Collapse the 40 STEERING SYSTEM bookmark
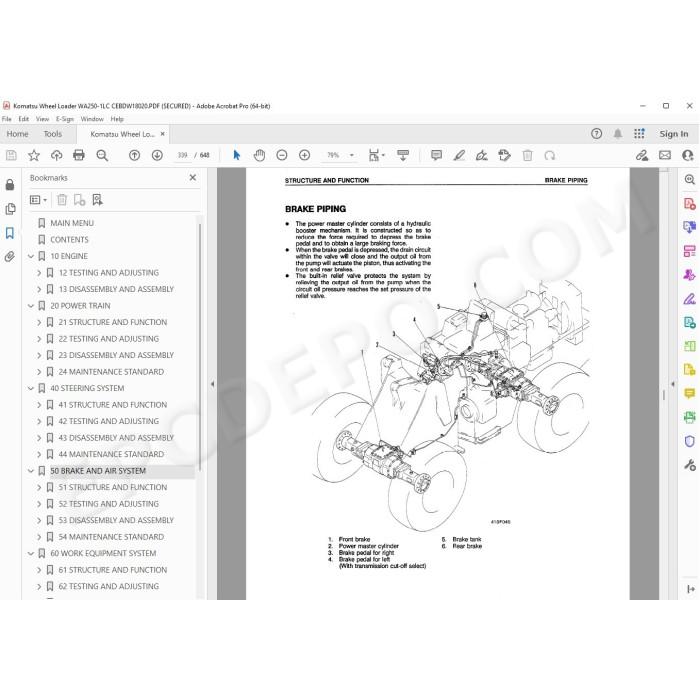 tap(31, 388)
